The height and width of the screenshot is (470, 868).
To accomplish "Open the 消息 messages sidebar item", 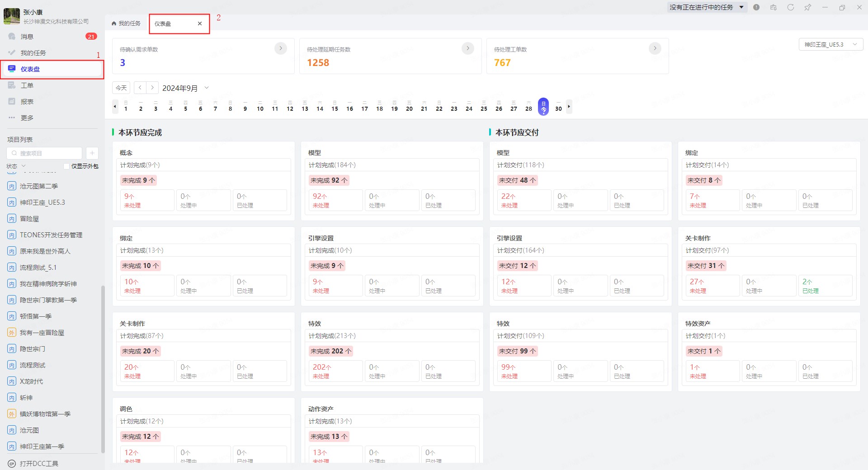I will coord(27,37).
